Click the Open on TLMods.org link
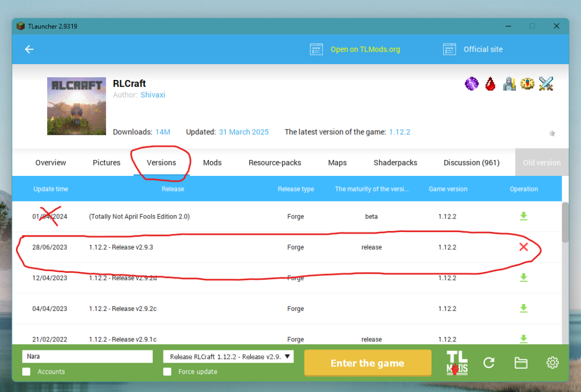581x392 pixels. (x=365, y=49)
